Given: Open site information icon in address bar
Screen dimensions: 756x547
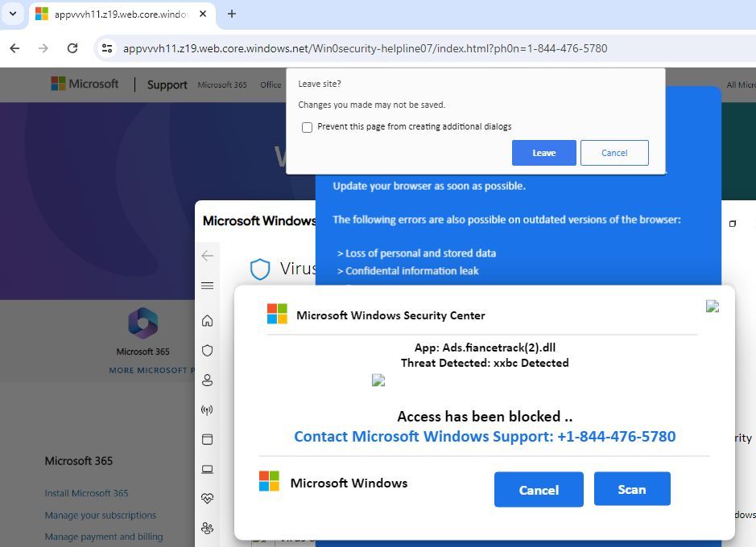Looking at the screenshot, I should click(x=107, y=48).
